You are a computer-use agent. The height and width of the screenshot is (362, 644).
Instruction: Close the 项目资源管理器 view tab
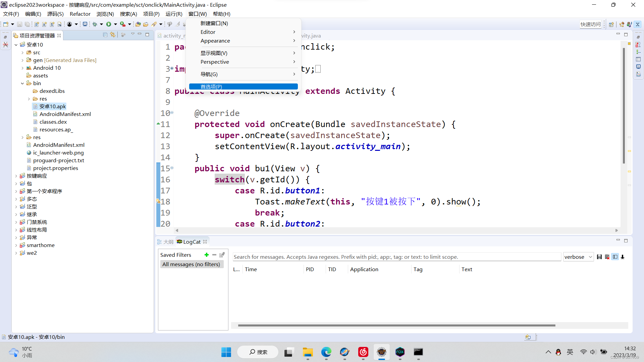click(x=59, y=36)
